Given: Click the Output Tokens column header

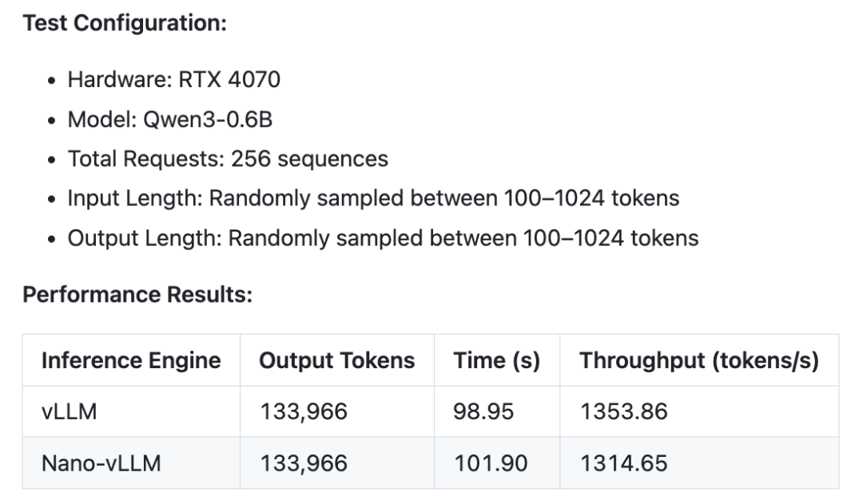Looking at the screenshot, I should point(337,360).
